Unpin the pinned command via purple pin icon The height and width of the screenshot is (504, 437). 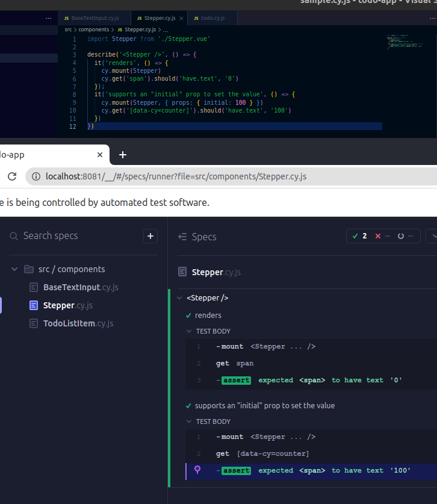[197, 470]
